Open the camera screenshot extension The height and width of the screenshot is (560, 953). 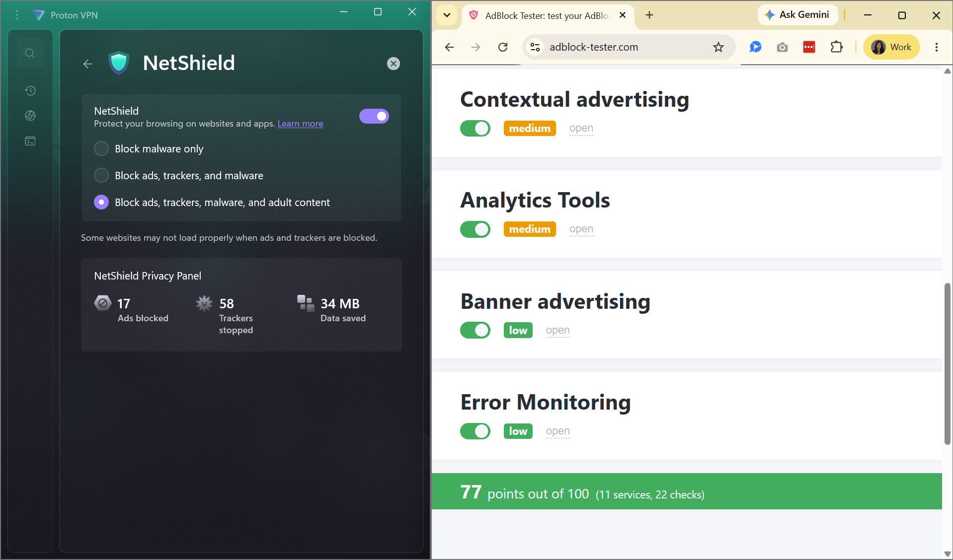coord(782,47)
